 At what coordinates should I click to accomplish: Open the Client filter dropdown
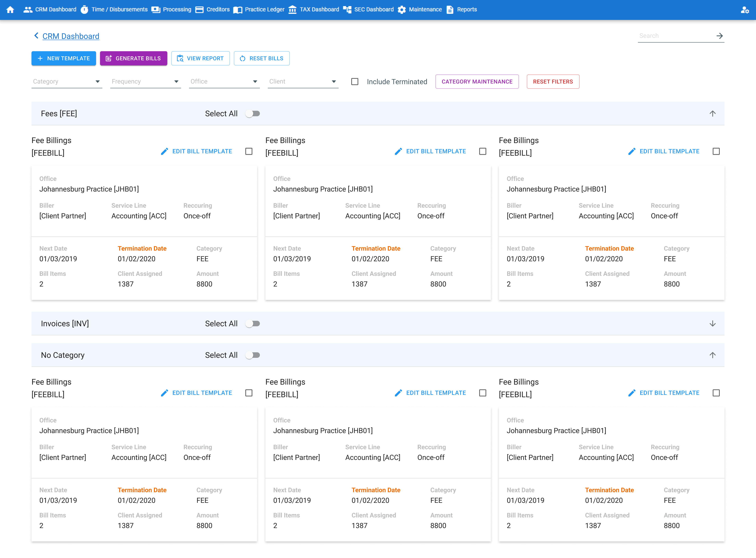pos(303,81)
